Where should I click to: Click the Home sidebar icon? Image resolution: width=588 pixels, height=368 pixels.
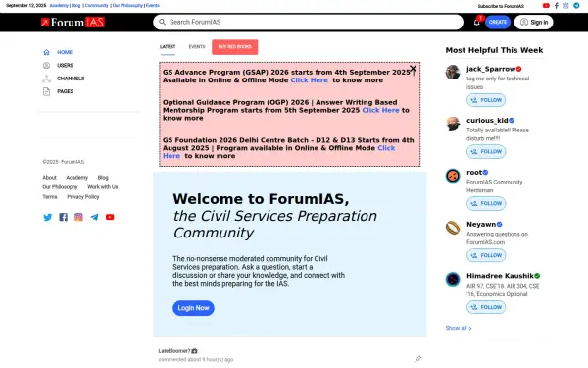click(46, 52)
